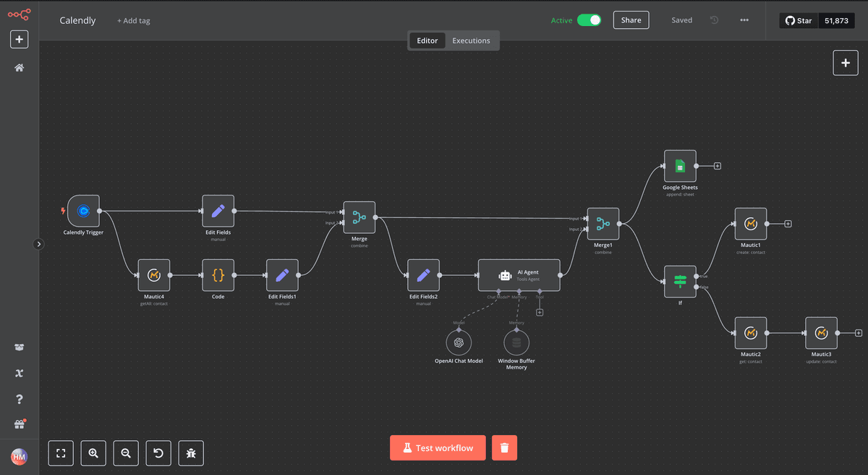
Task: Click the AI Agent Memory connector
Action: (519, 291)
